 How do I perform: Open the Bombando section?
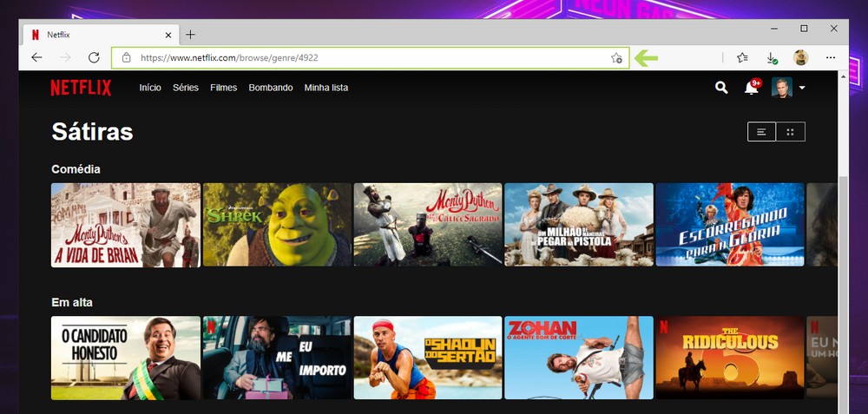click(271, 88)
